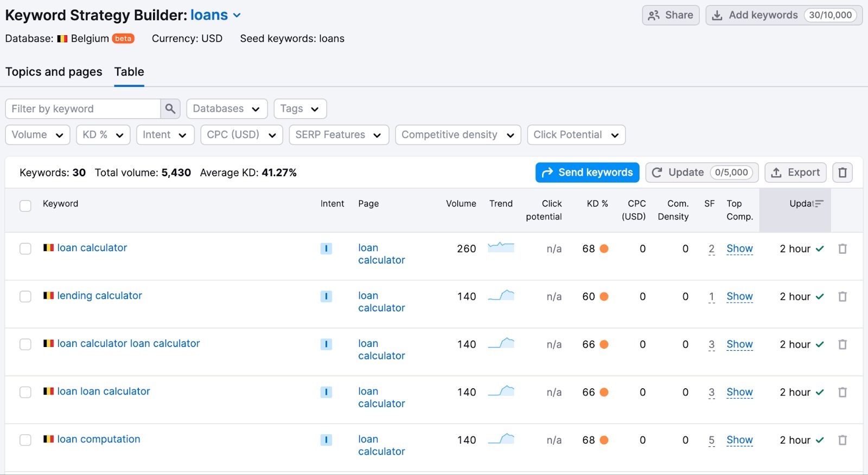
Task: Click SF count 5 for loan computation
Action: click(x=711, y=440)
